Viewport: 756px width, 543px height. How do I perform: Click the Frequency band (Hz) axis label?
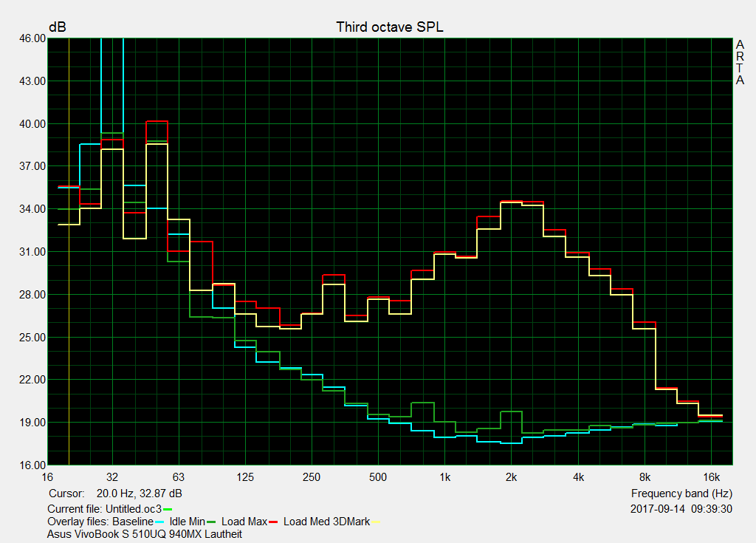(681, 494)
